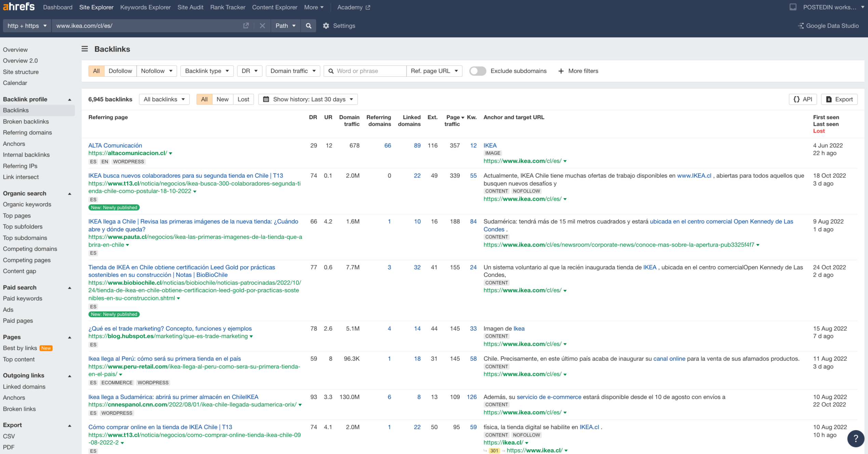The height and width of the screenshot is (454, 868).
Task: Clear the URL field with X icon
Action: [262, 26]
